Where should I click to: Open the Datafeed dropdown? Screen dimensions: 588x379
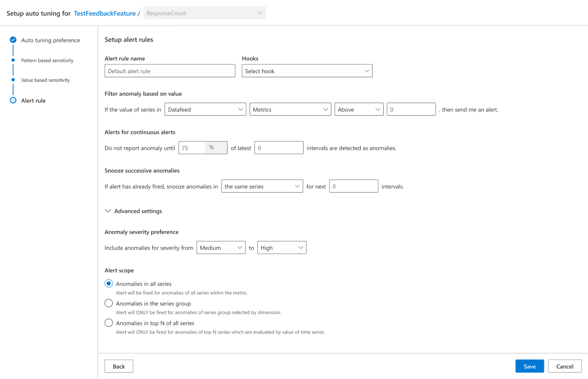point(205,109)
